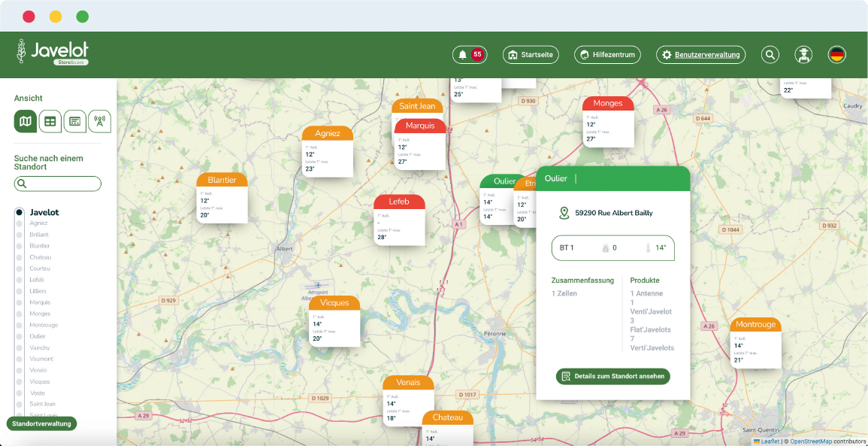Click the 59290 Rue Albert Bailly address
868x446 pixels.
614,213
